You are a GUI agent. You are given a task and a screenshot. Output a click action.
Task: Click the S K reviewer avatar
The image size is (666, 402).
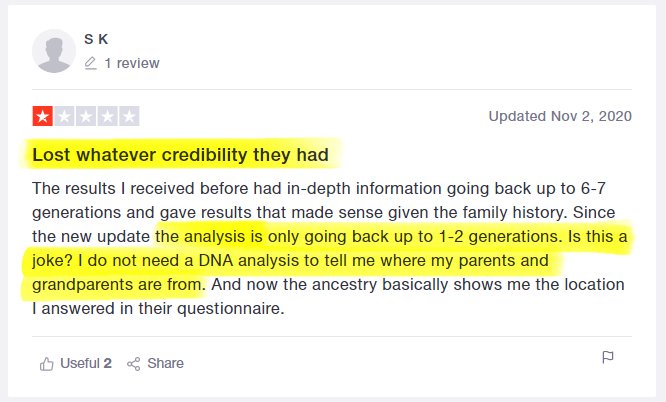coord(53,50)
